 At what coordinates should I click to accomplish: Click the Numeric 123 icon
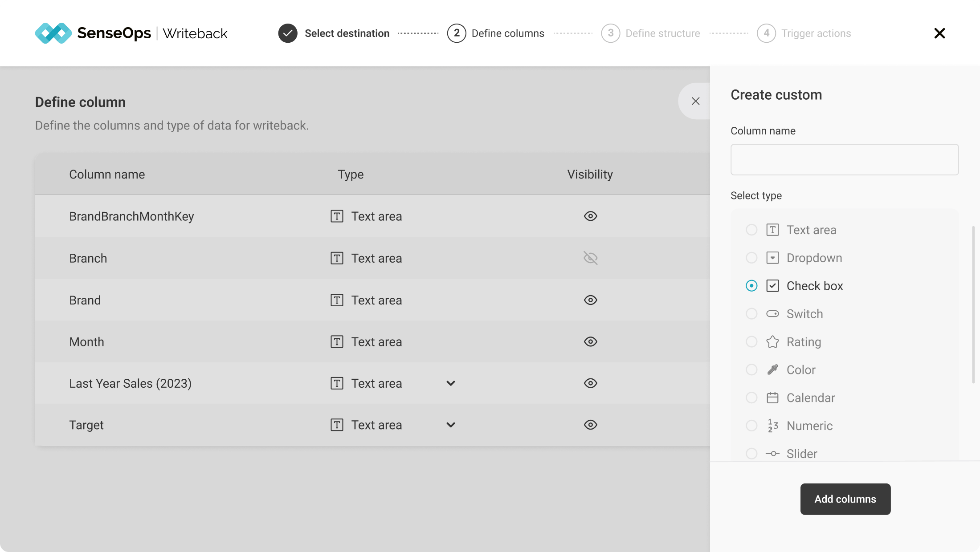coord(773,426)
